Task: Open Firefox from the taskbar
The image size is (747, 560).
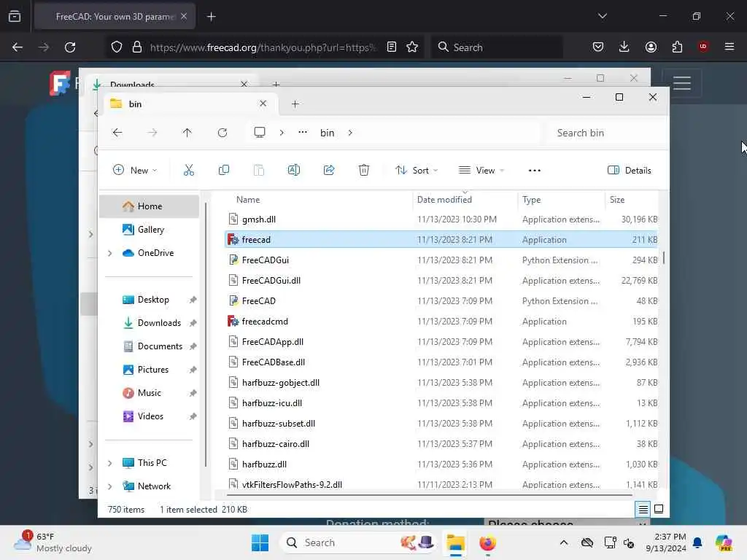Action: coord(487,542)
